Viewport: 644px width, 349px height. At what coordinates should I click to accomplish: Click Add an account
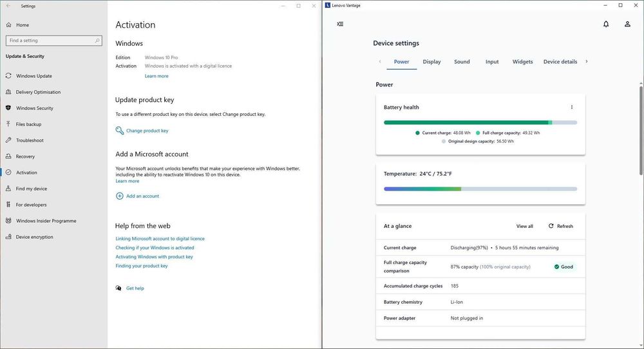(142, 196)
